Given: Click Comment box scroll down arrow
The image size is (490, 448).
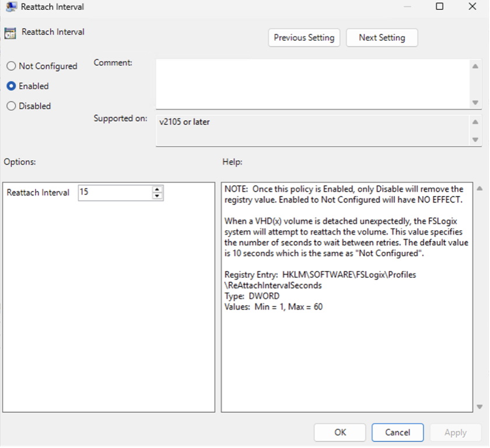Looking at the screenshot, I should (x=475, y=103).
